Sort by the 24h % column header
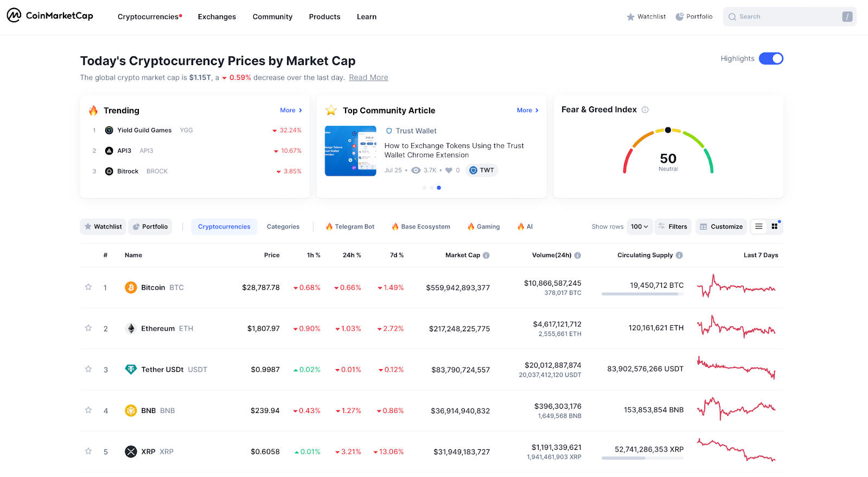This screenshot has width=868, height=477. (x=352, y=255)
